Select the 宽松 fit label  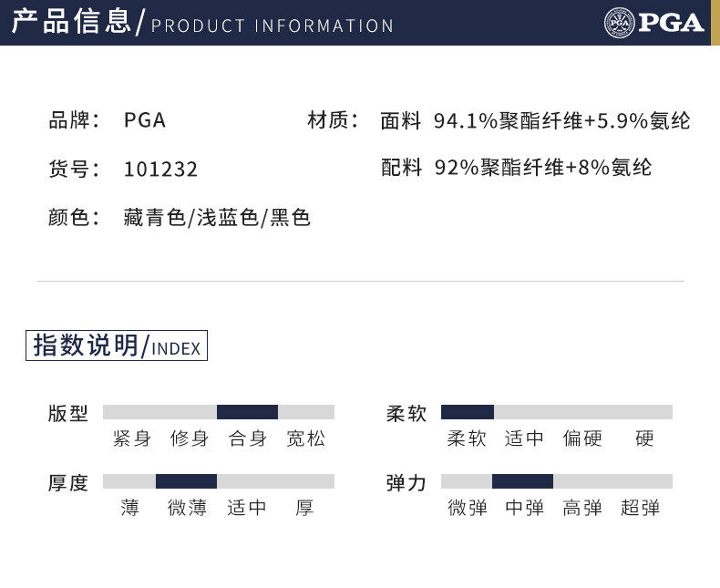(305, 438)
